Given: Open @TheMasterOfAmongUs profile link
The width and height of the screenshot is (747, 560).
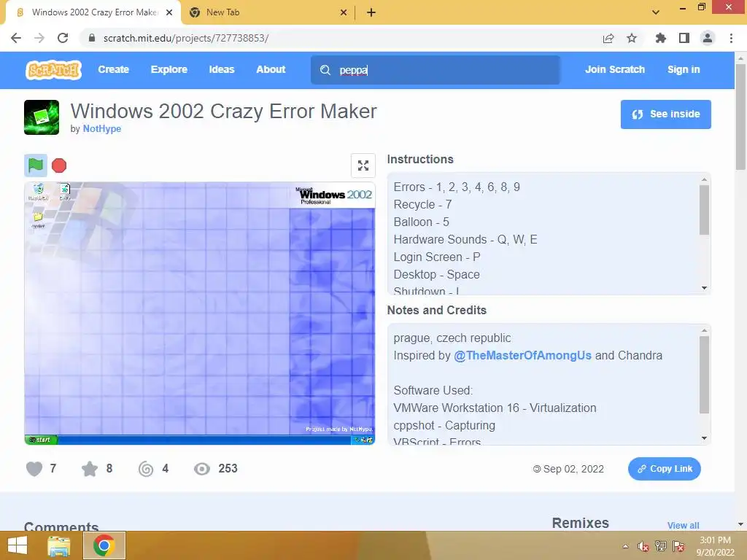Looking at the screenshot, I should coord(522,355).
